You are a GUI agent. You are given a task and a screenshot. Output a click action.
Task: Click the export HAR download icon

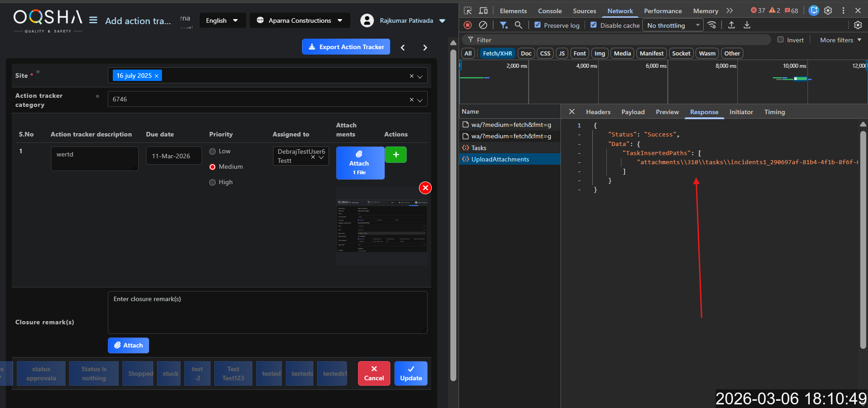[747, 25]
